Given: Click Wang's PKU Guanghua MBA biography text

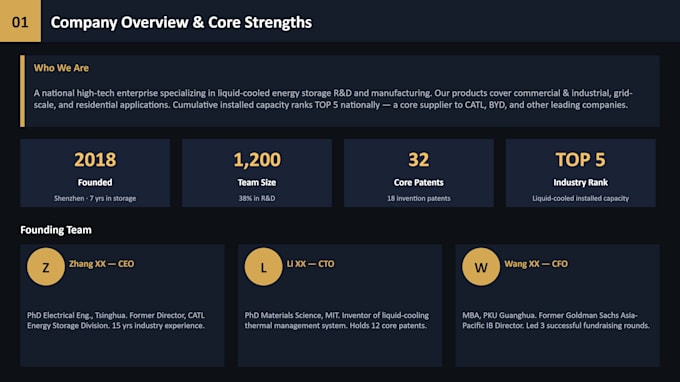Looking at the screenshot, I should tap(556, 320).
